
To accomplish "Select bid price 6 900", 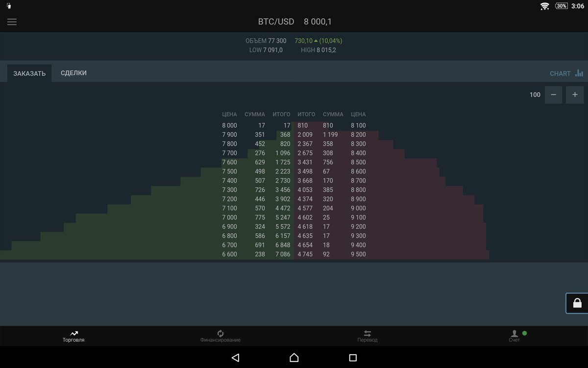I will point(229,227).
